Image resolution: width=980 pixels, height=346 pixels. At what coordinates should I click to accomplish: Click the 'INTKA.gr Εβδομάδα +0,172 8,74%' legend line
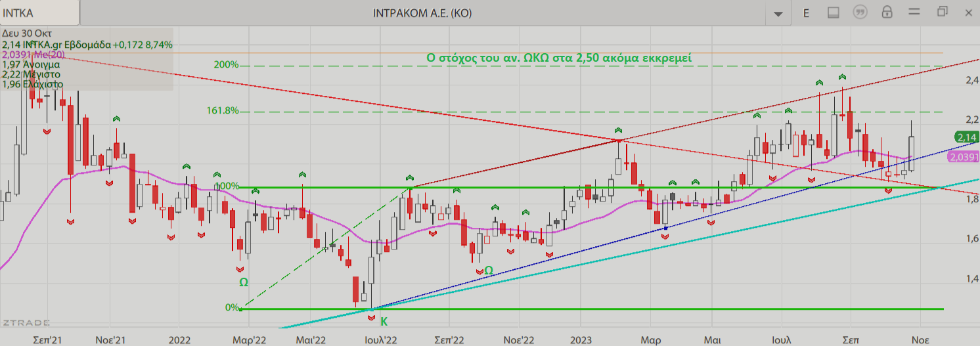click(87, 45)
